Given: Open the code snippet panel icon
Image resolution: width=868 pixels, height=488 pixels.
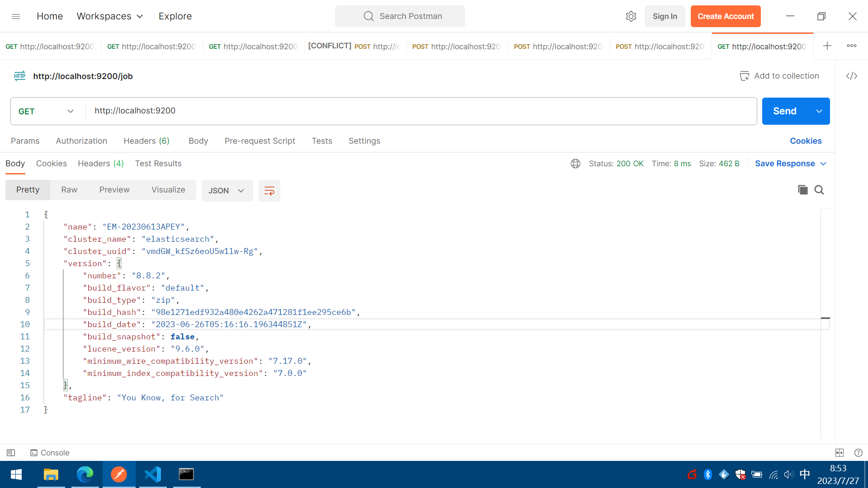Looking at the screenshot, I should [852, 76].
